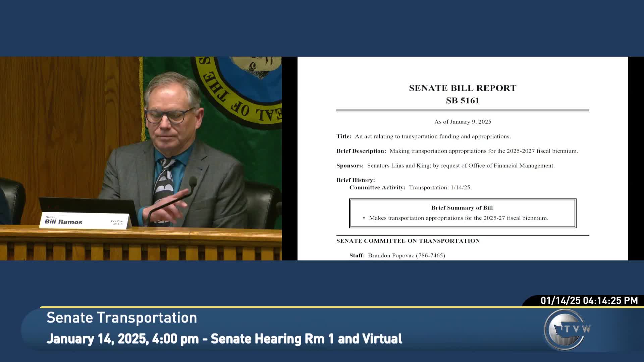Click the Vice Chair text on the nameplate

(x=117, y=222)
